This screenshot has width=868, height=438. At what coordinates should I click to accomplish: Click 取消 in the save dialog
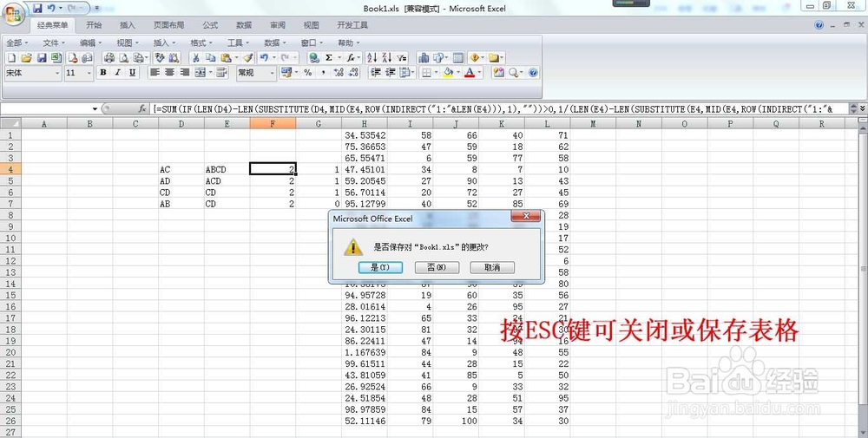(x=492, y=267)
